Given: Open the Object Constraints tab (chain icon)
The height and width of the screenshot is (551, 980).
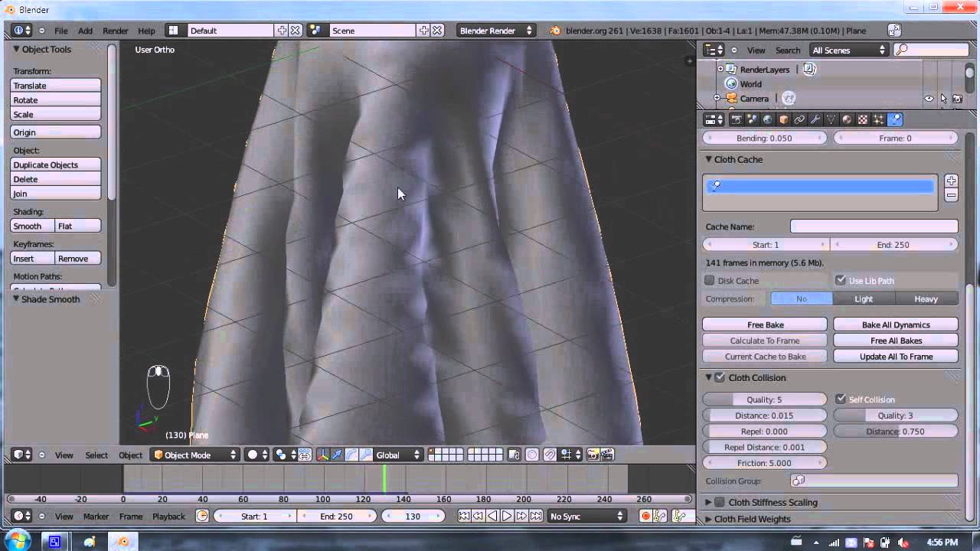Looking at the screenshot, I should 799,119.
